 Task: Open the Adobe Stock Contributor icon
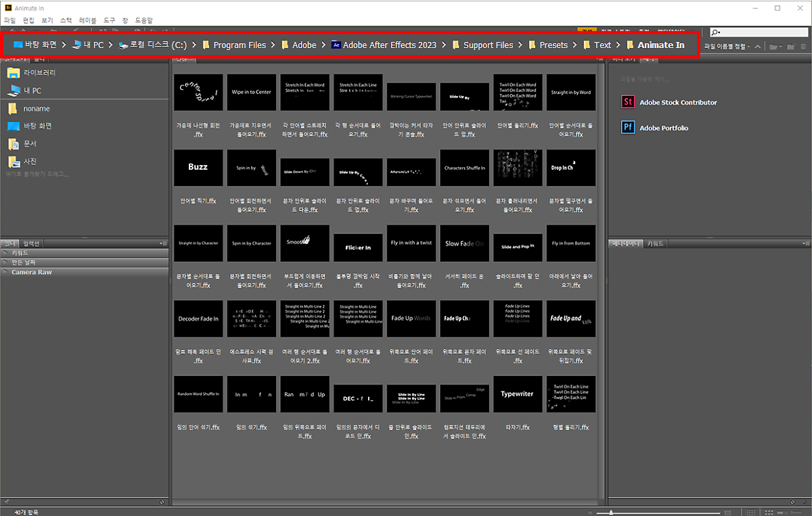click(x=627, y=102)
